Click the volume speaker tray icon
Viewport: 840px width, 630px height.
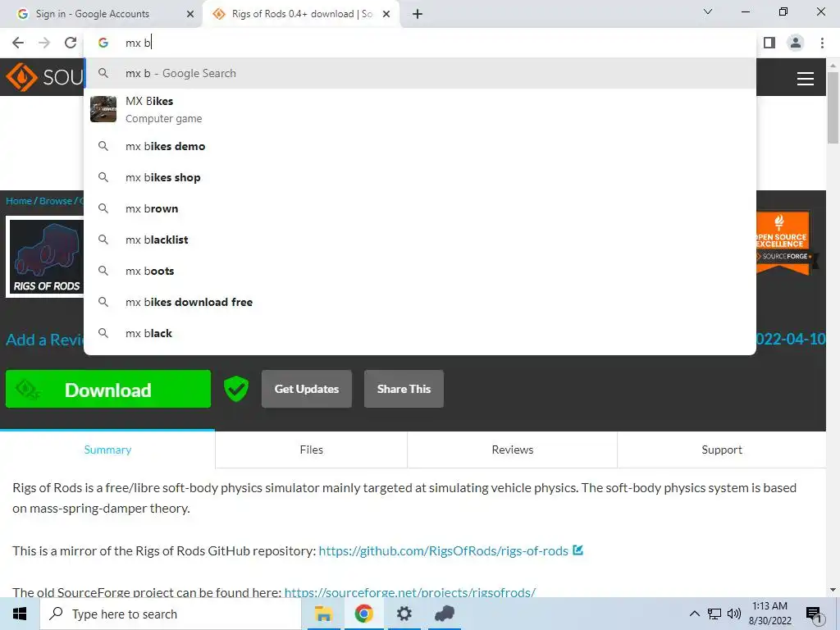pyautogui.click(x=733, y=614)
